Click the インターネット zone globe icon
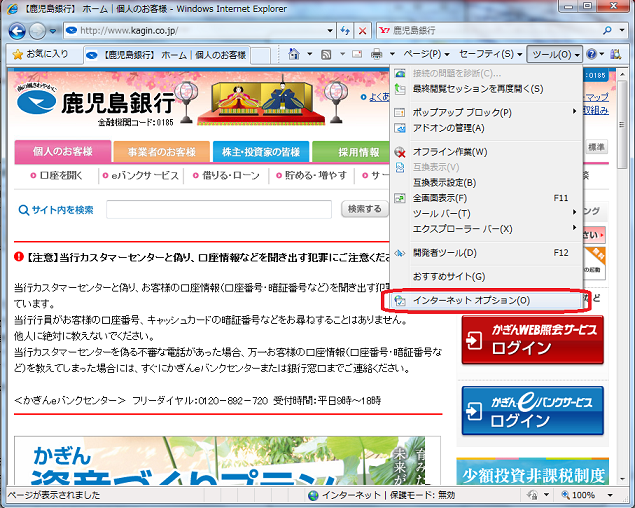The height and width of the screenshot is (508, 635). 313,495
